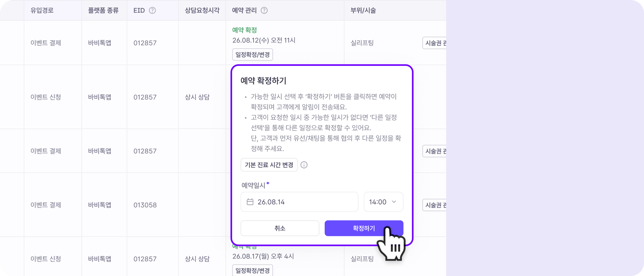Viewport: 644px width, 276px height.
Task: Click the chevron arrow next to 14:00
Action: (394, 202)
